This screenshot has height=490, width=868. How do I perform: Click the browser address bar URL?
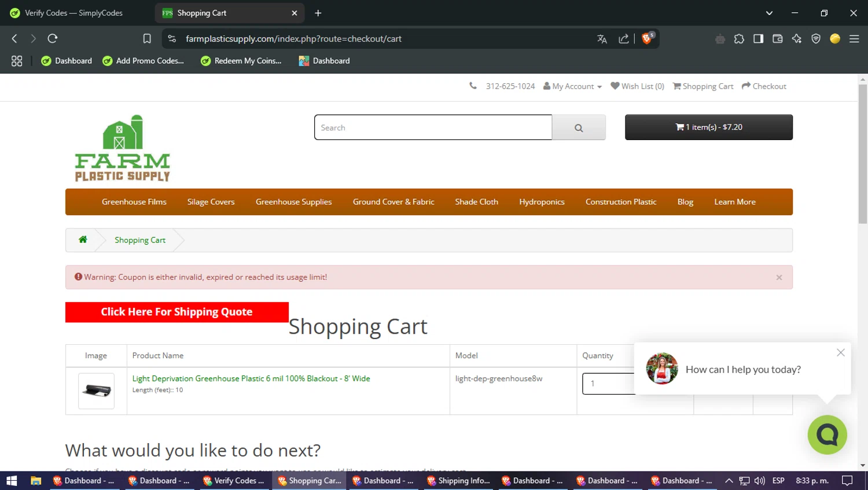pyautogui.click(x=293, y=39)
